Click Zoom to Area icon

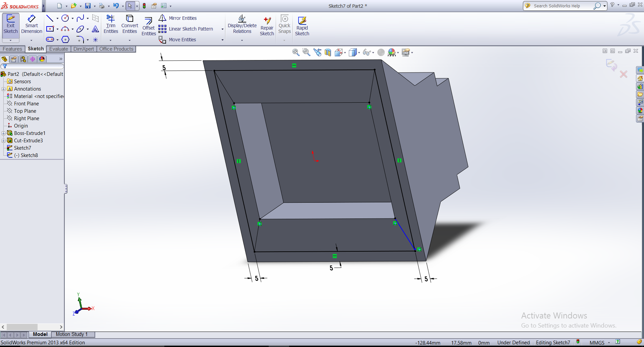pos(306,52)
